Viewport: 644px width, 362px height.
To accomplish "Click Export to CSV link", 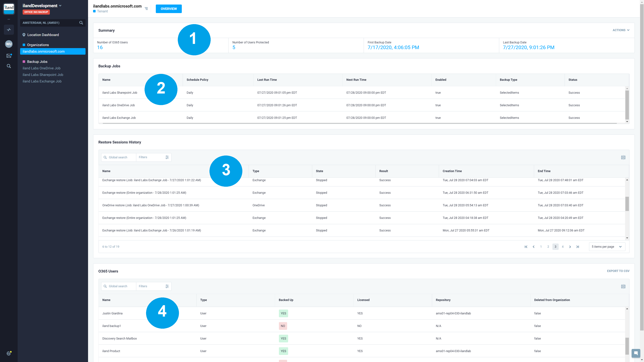I will pos(618,271).
